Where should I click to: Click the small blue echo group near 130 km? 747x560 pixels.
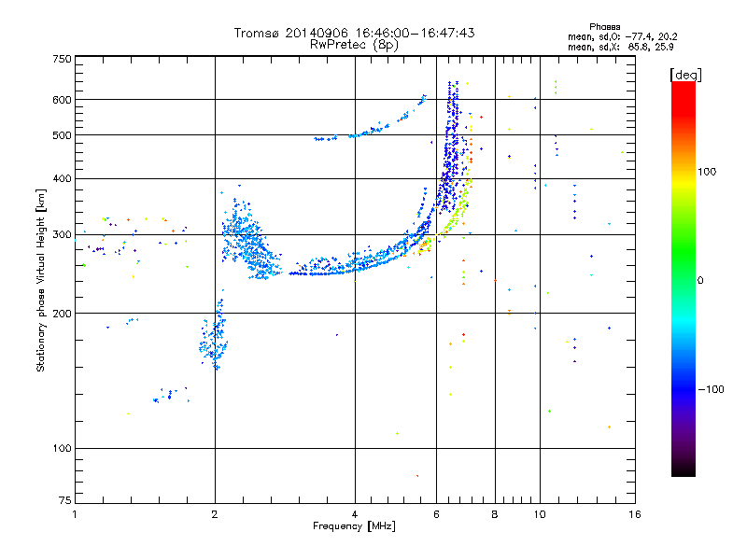click(171, 394)
